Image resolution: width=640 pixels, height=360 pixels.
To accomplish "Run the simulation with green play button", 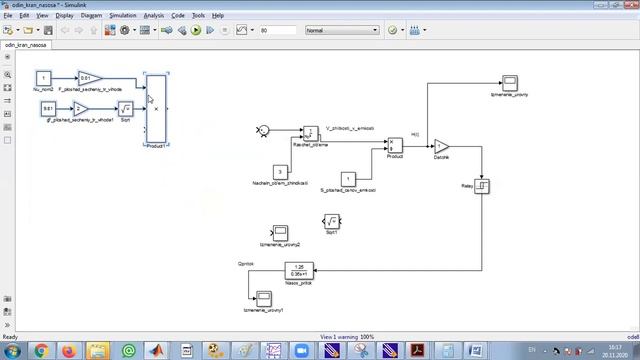I will [x=196, y=30].
